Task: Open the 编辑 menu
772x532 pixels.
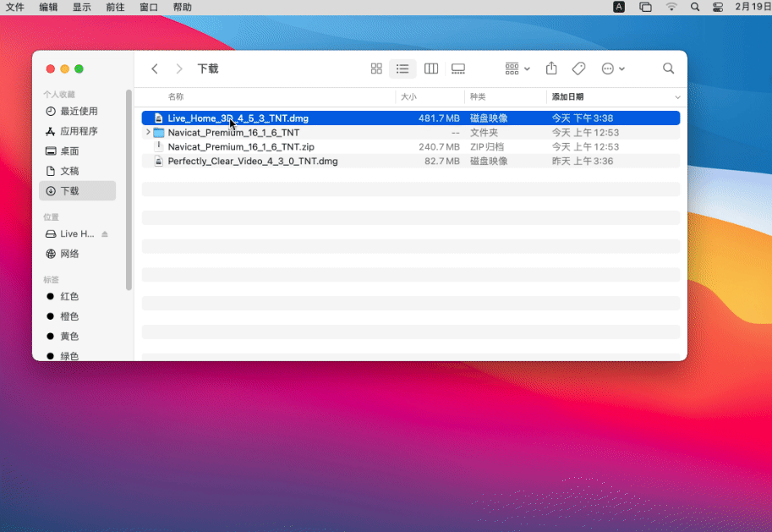Action: coord(48,8)
